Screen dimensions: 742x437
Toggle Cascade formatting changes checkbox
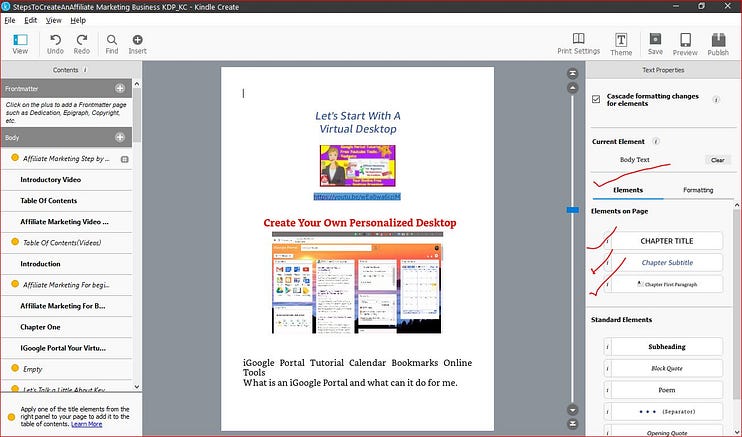(x=596, y=99)
